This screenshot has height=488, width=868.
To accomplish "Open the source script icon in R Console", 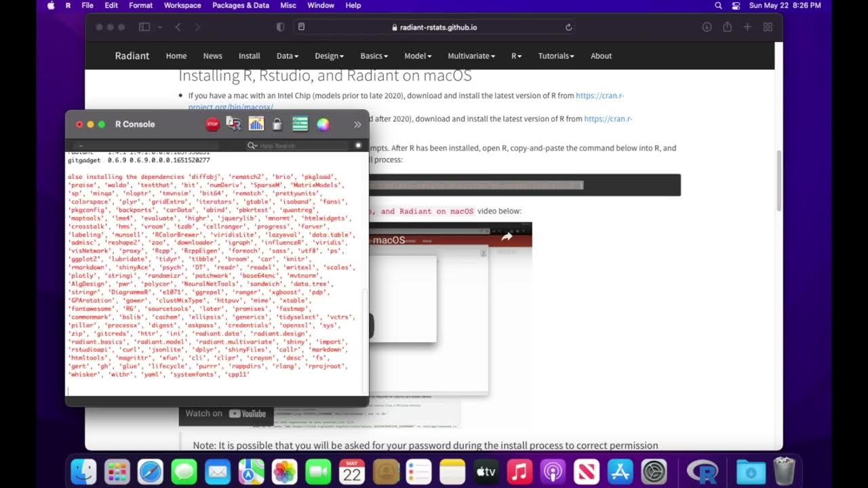I will point(234,124).
